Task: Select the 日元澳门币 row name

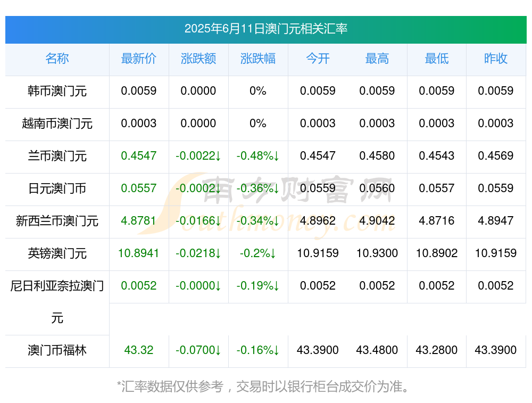Action: coord(57,188)
